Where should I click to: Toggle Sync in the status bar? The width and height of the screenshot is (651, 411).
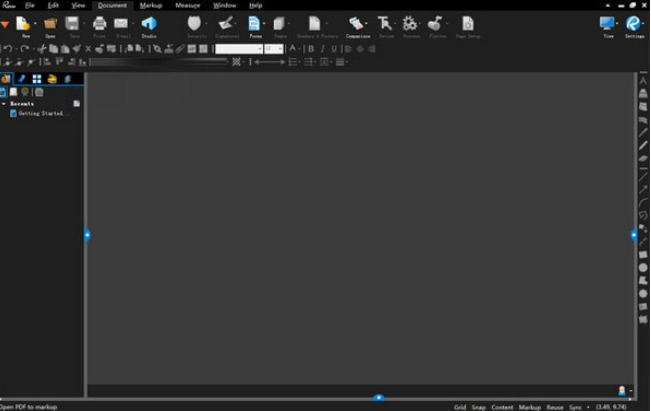575,407
